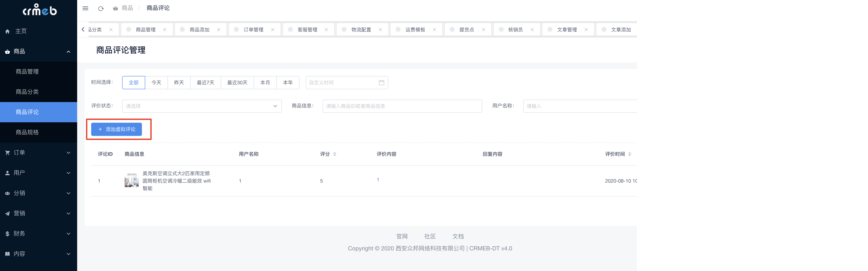Select the 全部 time filter

tap(134, 83)
